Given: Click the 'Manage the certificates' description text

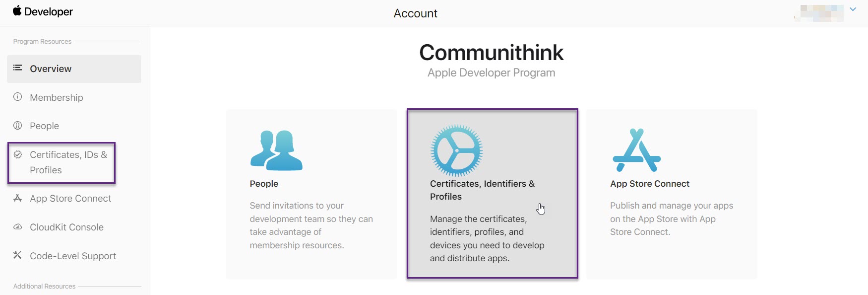Looking at the screenshot, I should [487, 238].
